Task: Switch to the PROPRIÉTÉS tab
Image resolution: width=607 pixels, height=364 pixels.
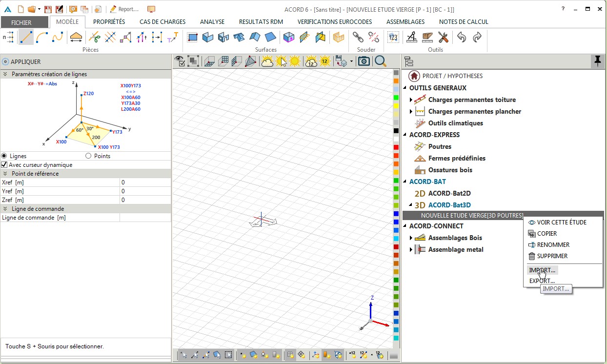Action: coord(109,22)
